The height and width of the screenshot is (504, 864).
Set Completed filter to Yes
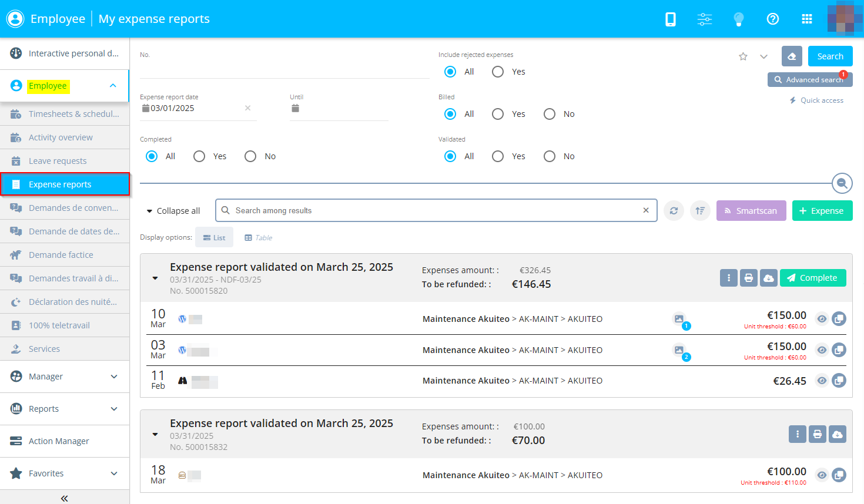(199, 156)
